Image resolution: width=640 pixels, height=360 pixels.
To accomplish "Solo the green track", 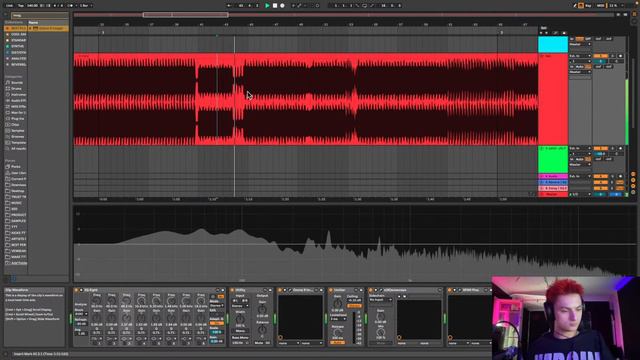I will [612, 148].
